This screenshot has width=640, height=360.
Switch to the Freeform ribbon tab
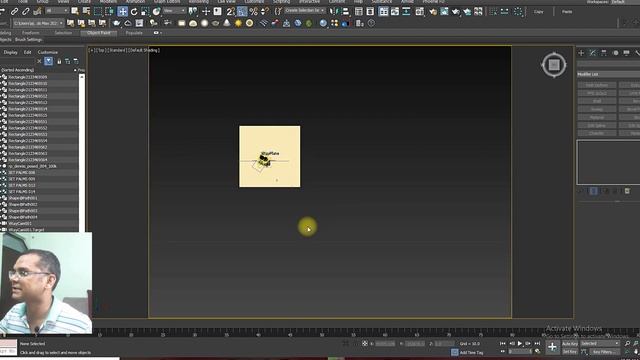pyautogui.click(x=31, y=33)
